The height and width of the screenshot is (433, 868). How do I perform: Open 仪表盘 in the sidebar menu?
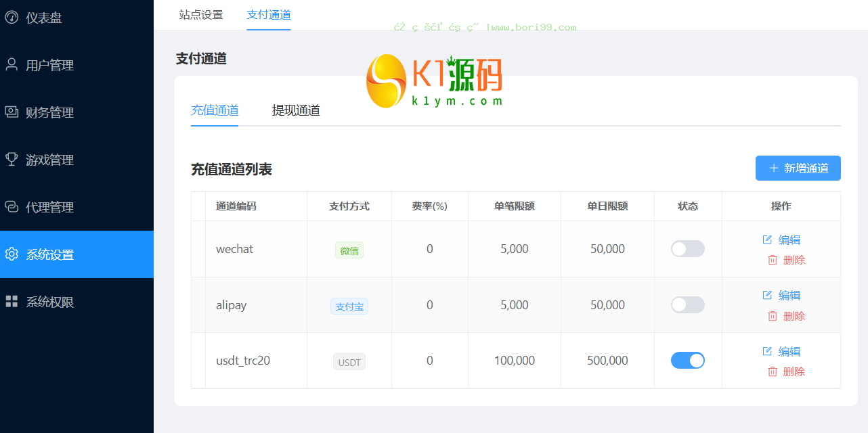[77, 18]
